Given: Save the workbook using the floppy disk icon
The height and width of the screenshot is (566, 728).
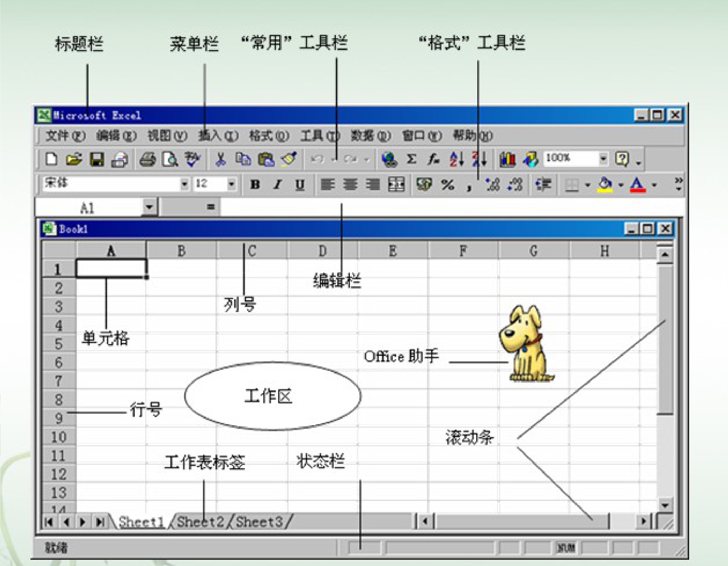Looking at the screenshot, I should click(x=97, y=159).
